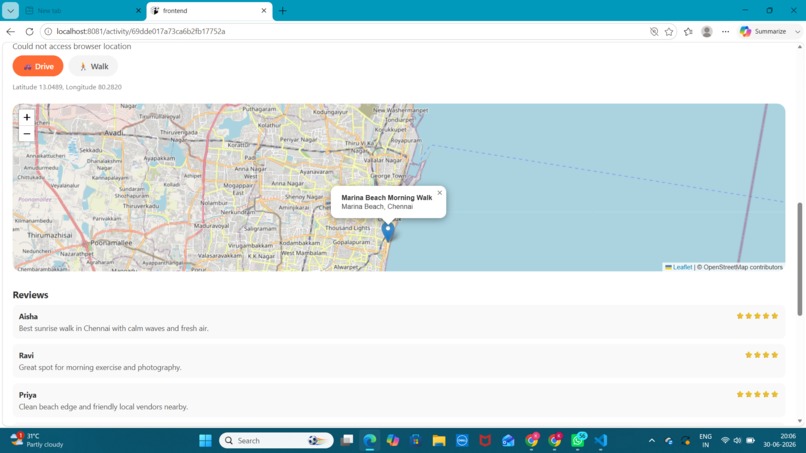Screen dimensions: 806x453
Task: Show hidden system tray icons
Action: pyautogui.click(x=651, y=441)
